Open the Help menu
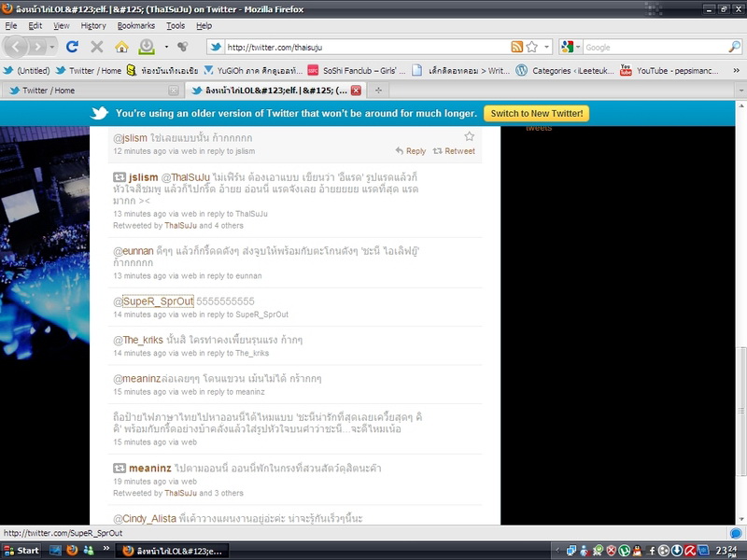The height and width of the screenshot is (560, 747). [x=204, y=26]
